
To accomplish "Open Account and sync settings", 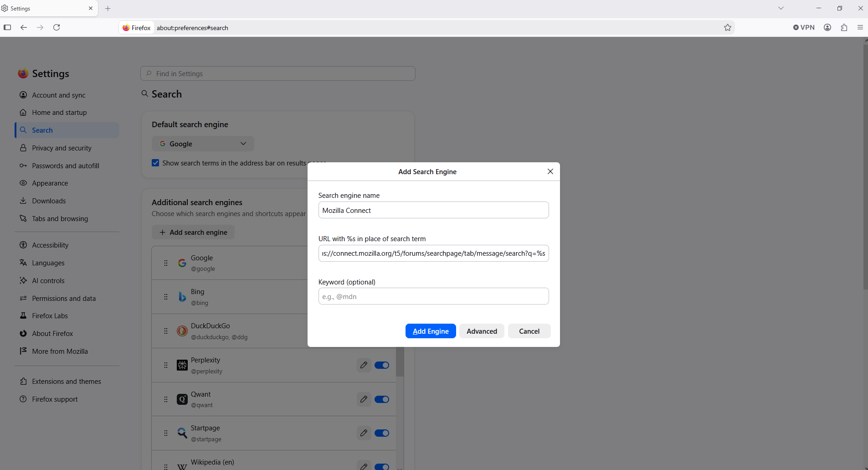I will pyautogui.click(x=67, y=95).
